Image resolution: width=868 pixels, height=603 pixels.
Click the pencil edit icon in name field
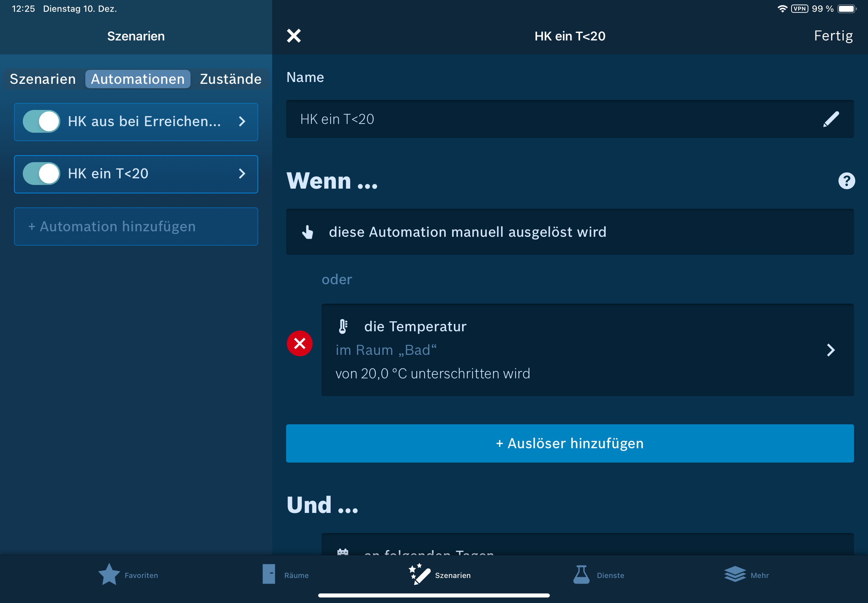tap(830, 119)
